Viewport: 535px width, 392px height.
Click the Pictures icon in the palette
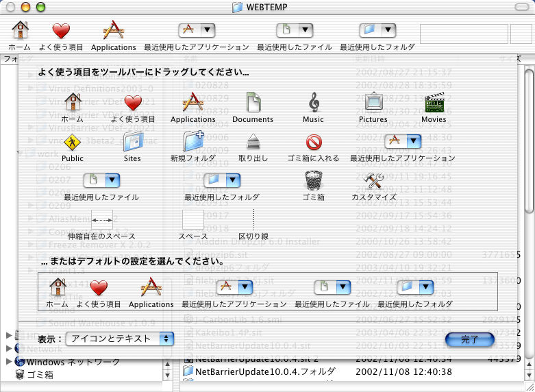(373, 103)
